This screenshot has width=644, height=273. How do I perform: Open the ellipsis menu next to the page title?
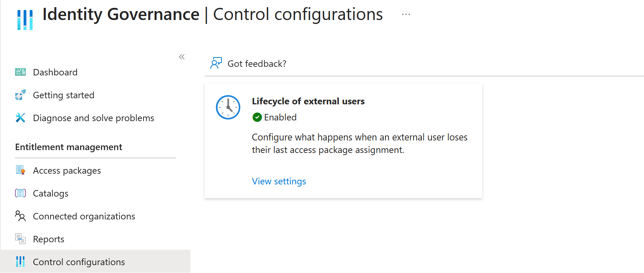click(406, 14)
